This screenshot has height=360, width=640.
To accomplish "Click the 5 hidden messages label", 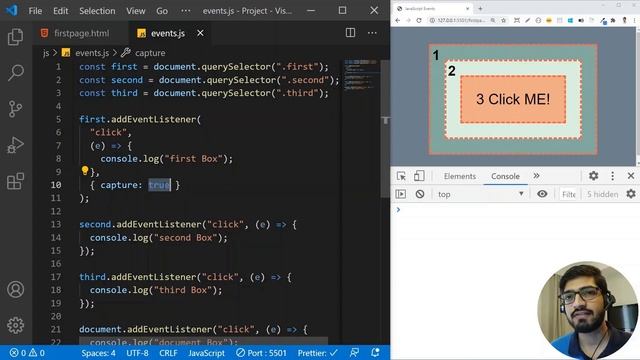I will point(602,194).
